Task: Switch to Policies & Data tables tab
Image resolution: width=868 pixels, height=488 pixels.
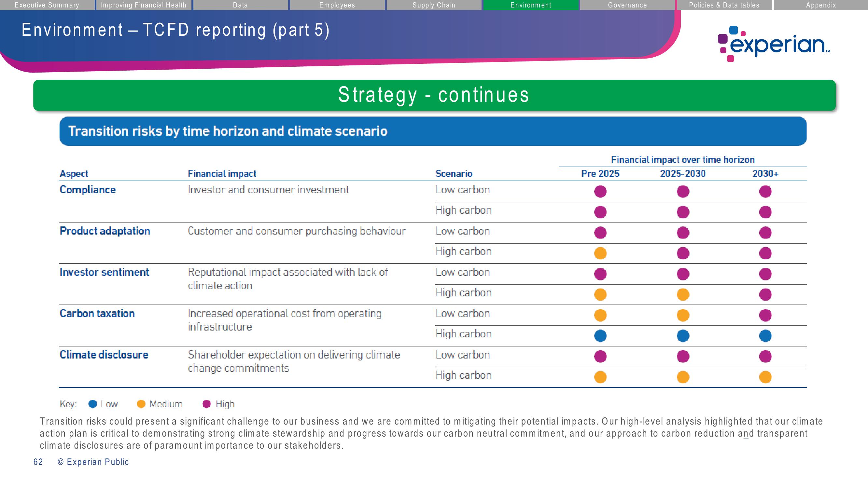Action: 724,5
